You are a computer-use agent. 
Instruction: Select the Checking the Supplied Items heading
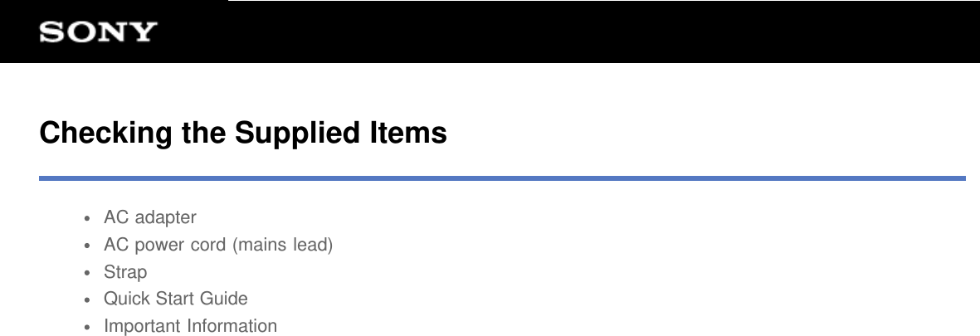[243, 133]
